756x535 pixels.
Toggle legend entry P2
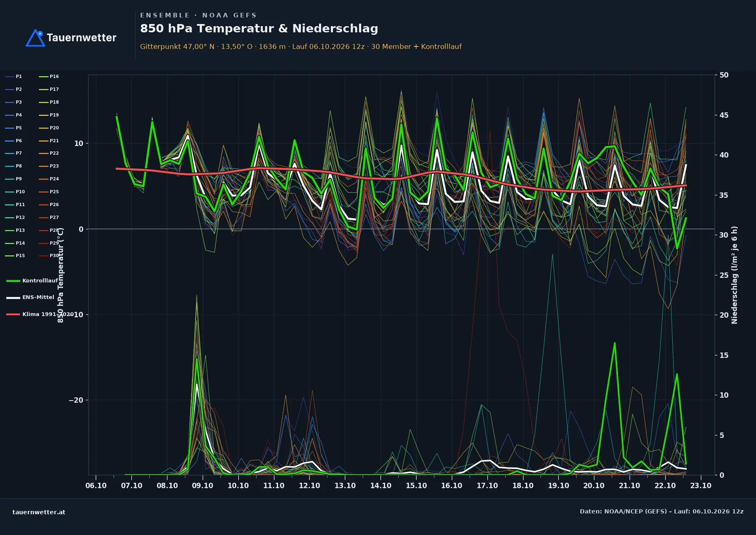(13, 89)
